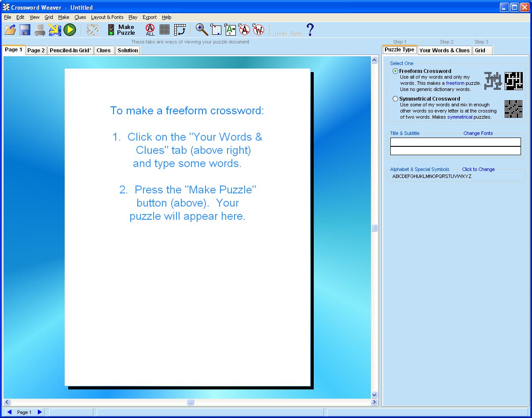This screenshot has height=418, width=532.
Task: Open the File menu
Action: [7, 18]
